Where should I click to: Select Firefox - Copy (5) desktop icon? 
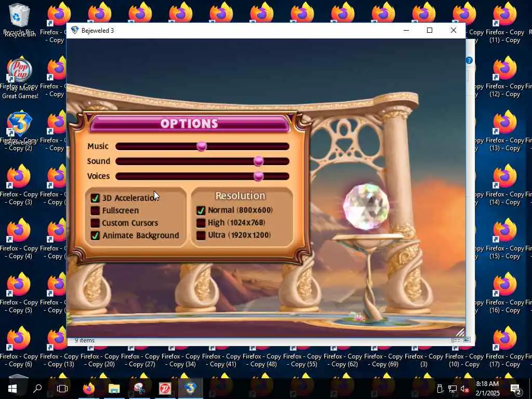[x=19, y=291]
